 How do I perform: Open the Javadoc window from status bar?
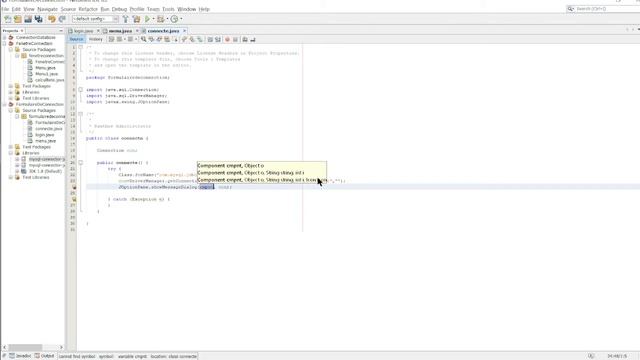20,356
